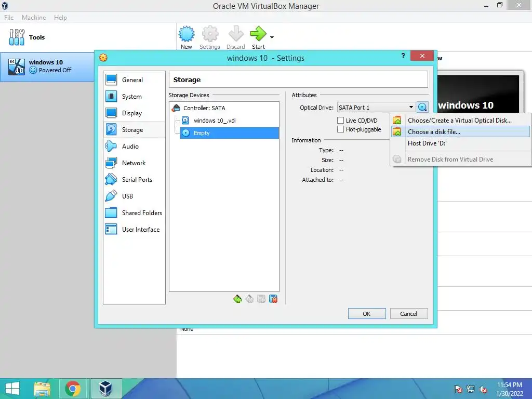Screen dimensions: 532x399
Task: Click the add storage attachment icon
Action: (x=261, y=299)
